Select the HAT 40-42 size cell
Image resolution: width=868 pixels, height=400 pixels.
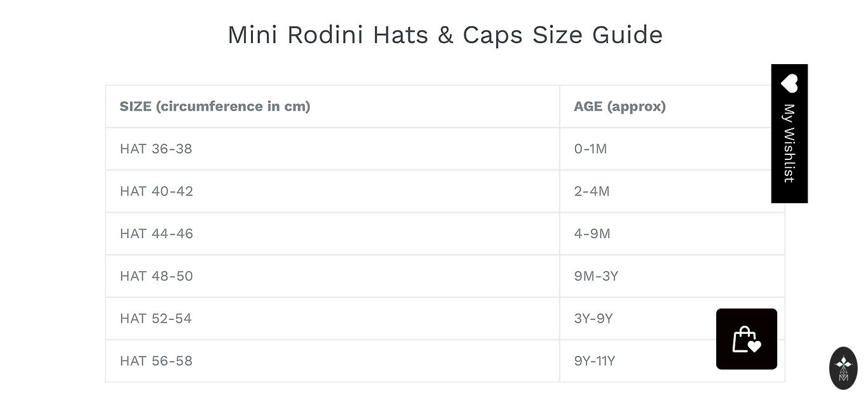pos(156,192)
